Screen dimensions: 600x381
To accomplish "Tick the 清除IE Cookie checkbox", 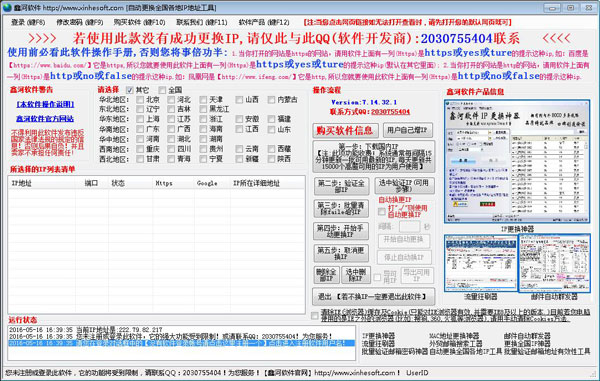I will [x=315, y=316].
